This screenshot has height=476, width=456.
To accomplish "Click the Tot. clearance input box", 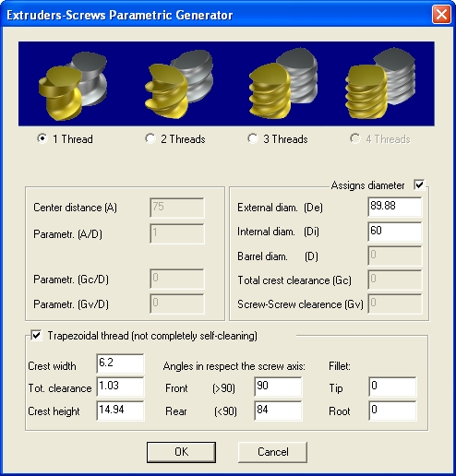I will (x=120, y=387).
